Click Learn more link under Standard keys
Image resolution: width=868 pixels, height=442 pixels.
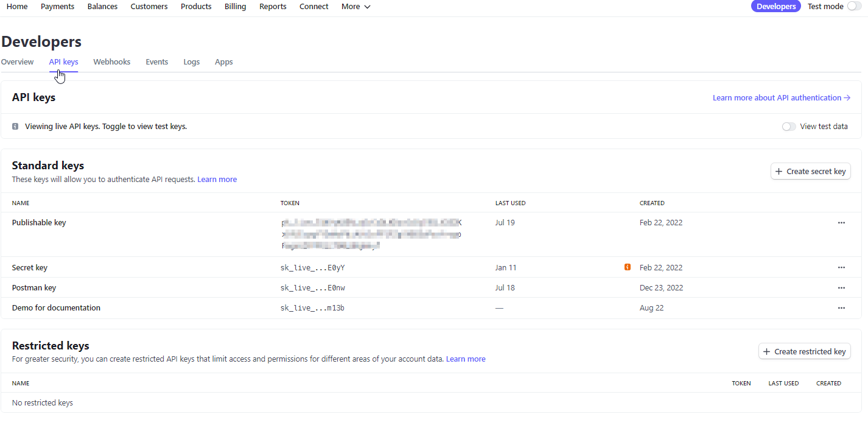(x=217, y=180)
